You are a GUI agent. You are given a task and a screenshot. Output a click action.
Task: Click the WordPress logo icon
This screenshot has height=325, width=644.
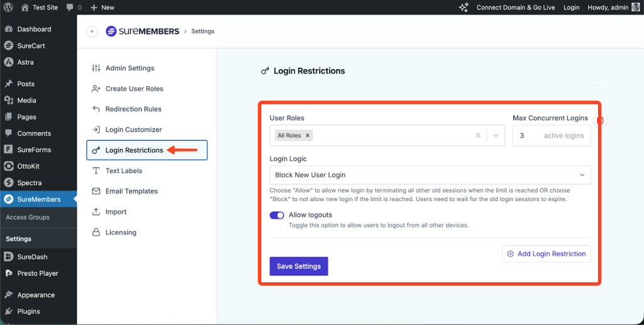point(8,8)
